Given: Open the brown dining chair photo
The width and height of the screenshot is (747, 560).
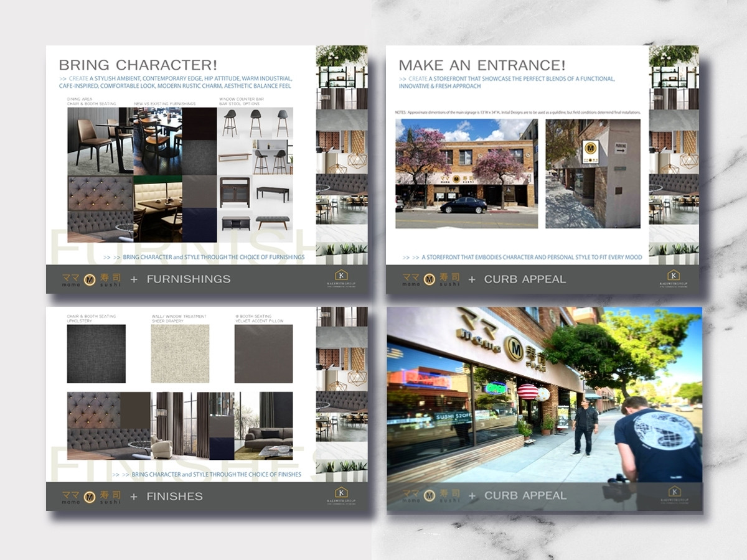Looking at the screenshot, I should (x=100, y=142).
